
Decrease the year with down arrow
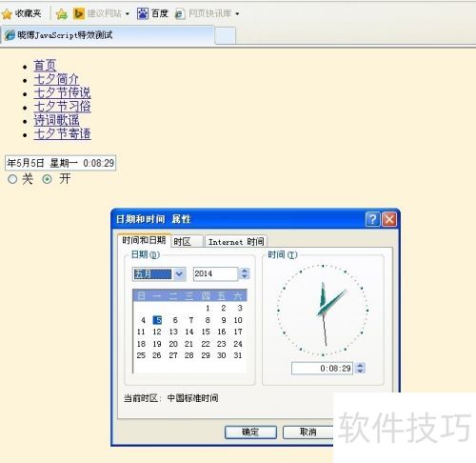coord(245,277)
